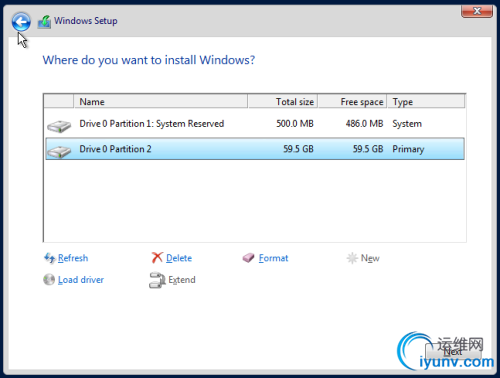Select Drive 0 Partition 2 row
The image size is (500, 378).
click(x=255, y=149)
